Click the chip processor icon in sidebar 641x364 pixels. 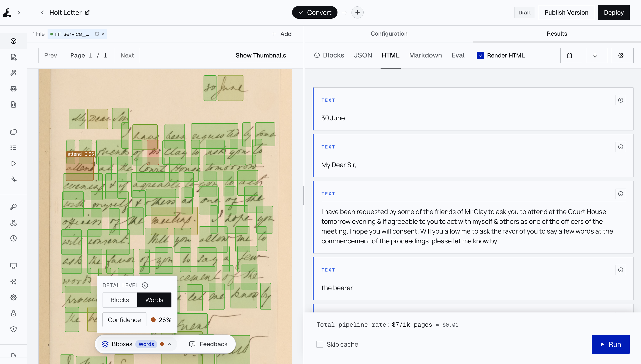[14, 89]
